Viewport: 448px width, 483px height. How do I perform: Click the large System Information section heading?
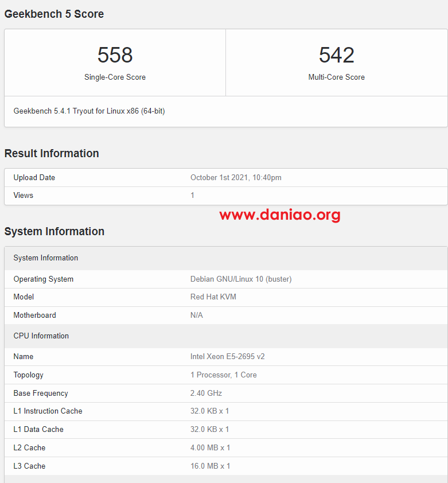[x=54, y=231]
